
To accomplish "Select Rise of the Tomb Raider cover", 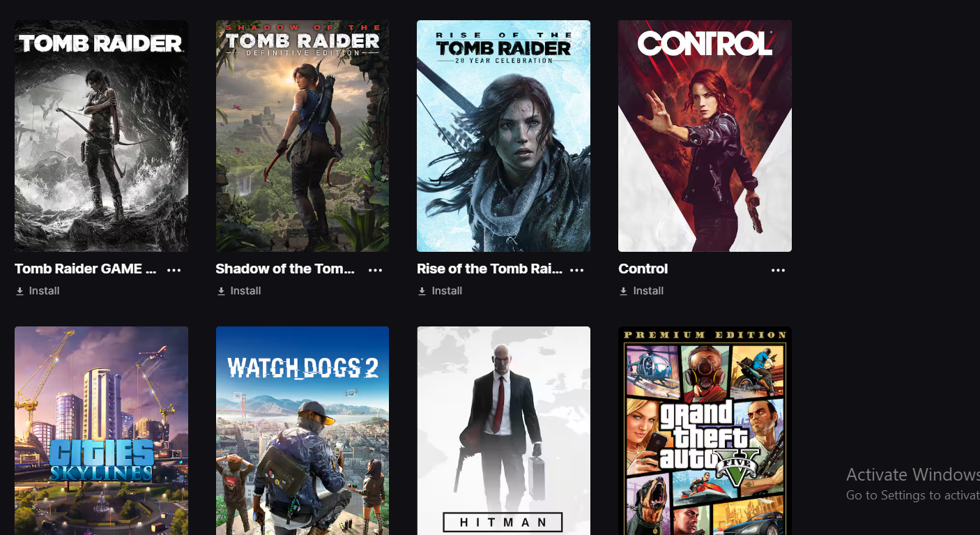I will pyautogui.click(x=503, y=136).
